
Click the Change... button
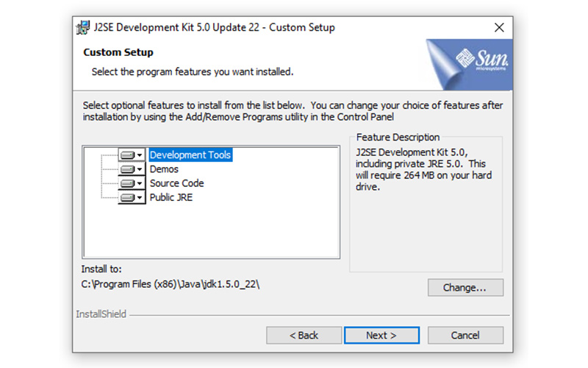click(x=465, y=288)
